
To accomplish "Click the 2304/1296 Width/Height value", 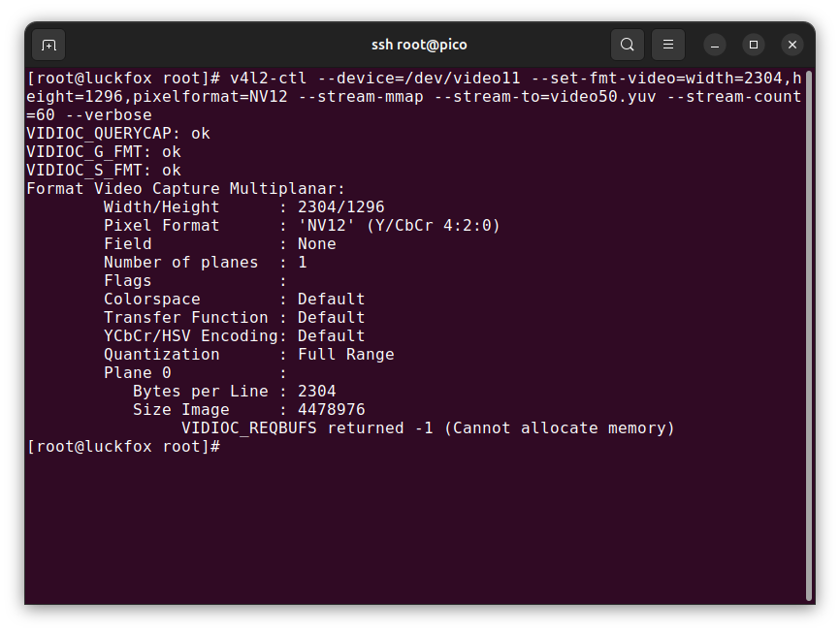I will 341,207.
